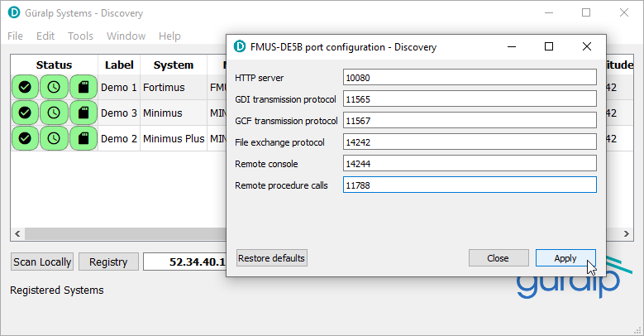Minimize the port configuration dialog
The height and width of the screenshot is (336, 644).
512,46
